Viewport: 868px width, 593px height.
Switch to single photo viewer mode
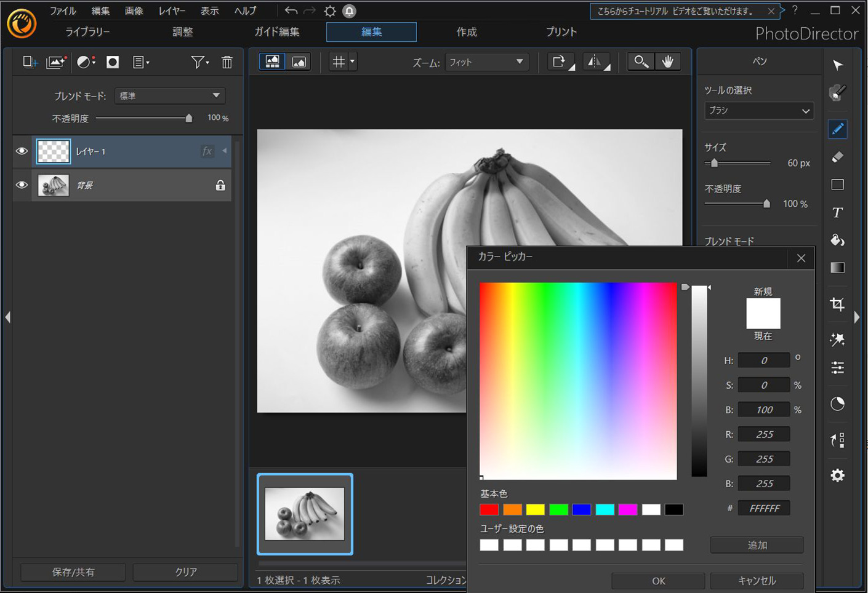299,62
